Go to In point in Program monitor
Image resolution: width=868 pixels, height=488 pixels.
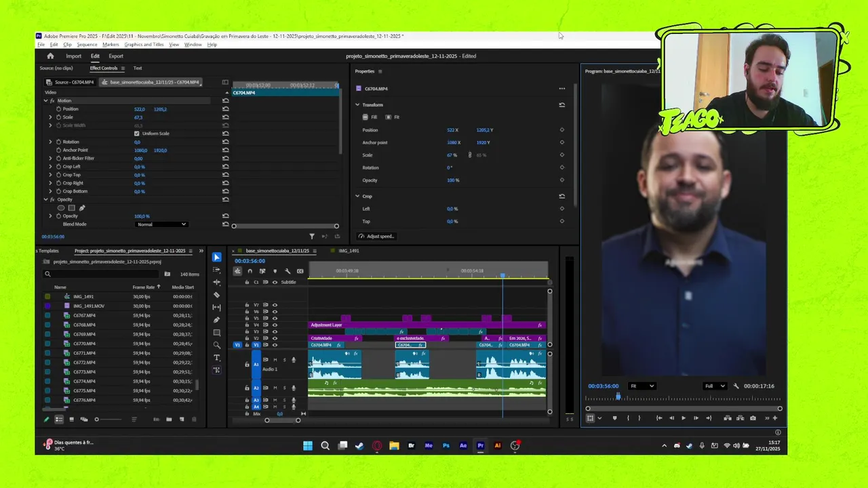(x=659, y=418)
